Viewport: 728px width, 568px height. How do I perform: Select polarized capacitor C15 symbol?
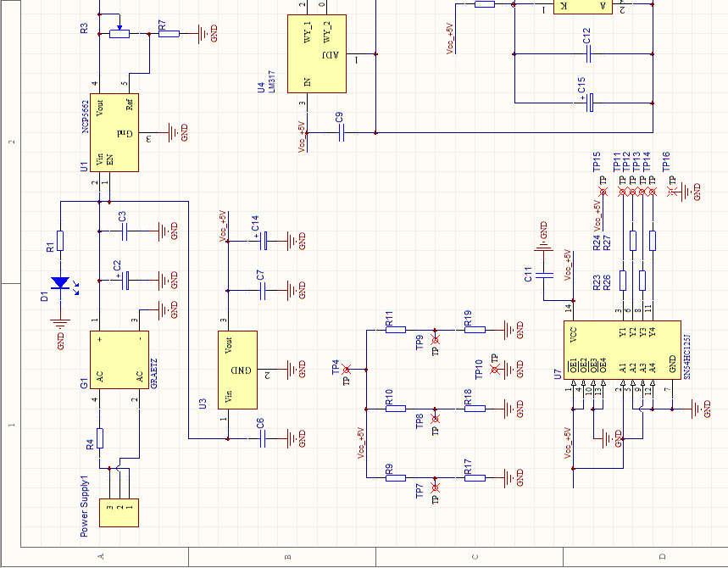(x=590, y=103)
